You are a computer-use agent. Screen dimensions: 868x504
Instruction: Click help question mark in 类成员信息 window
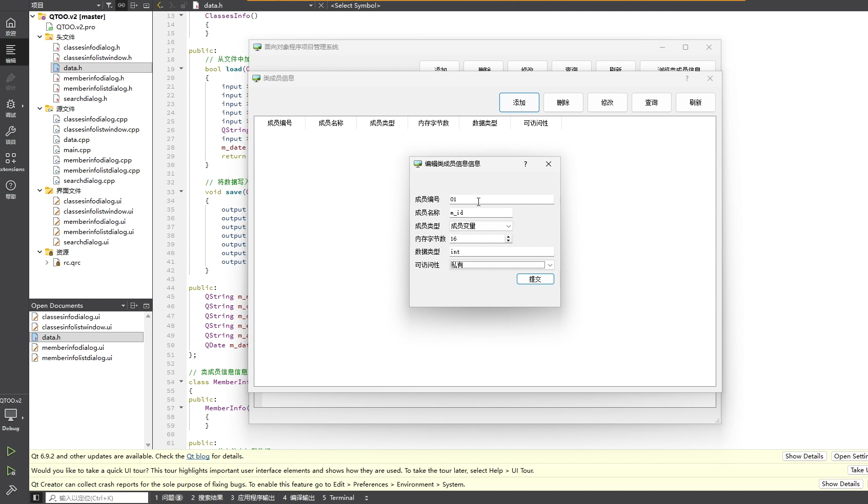687,78
